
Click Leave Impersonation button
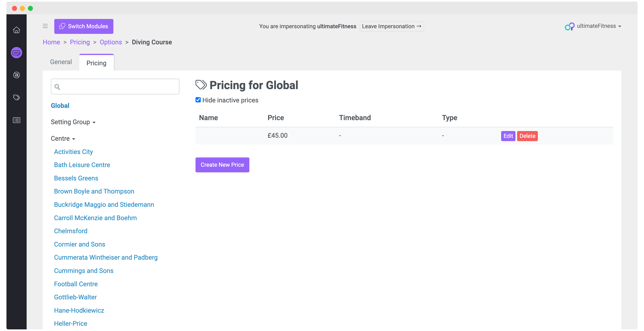391,26
